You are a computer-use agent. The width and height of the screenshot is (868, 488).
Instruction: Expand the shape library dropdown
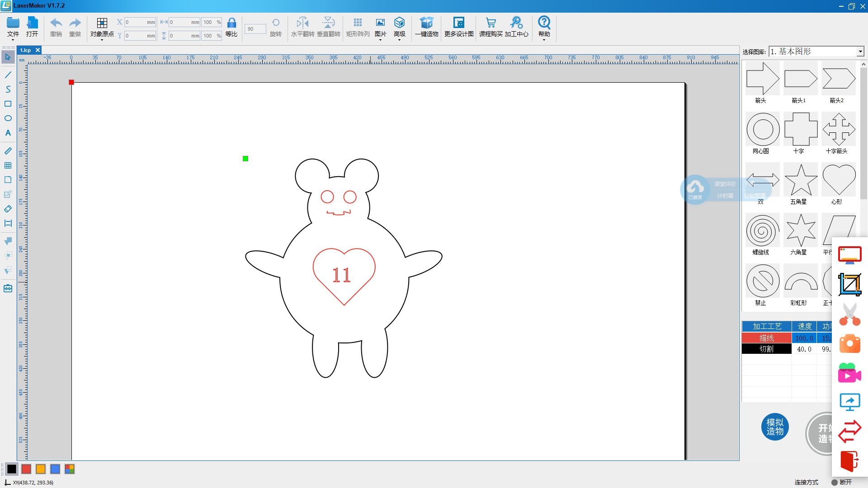[860, 52]
